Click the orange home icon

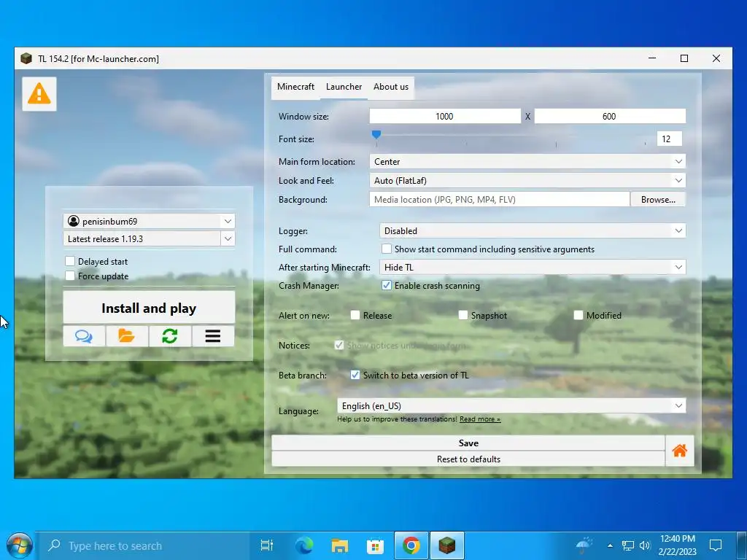pos(680,451)
